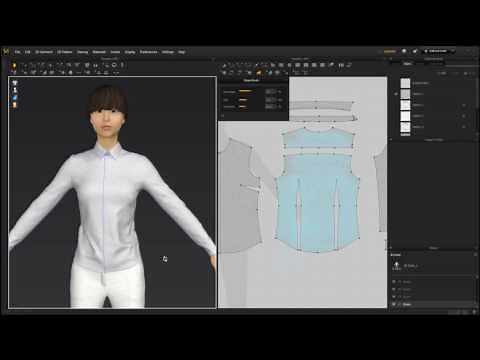Click the yellow Simulate icon in 3D toolbar
Image resolution: width=480 pixels, height=360 pixels.
14,65
